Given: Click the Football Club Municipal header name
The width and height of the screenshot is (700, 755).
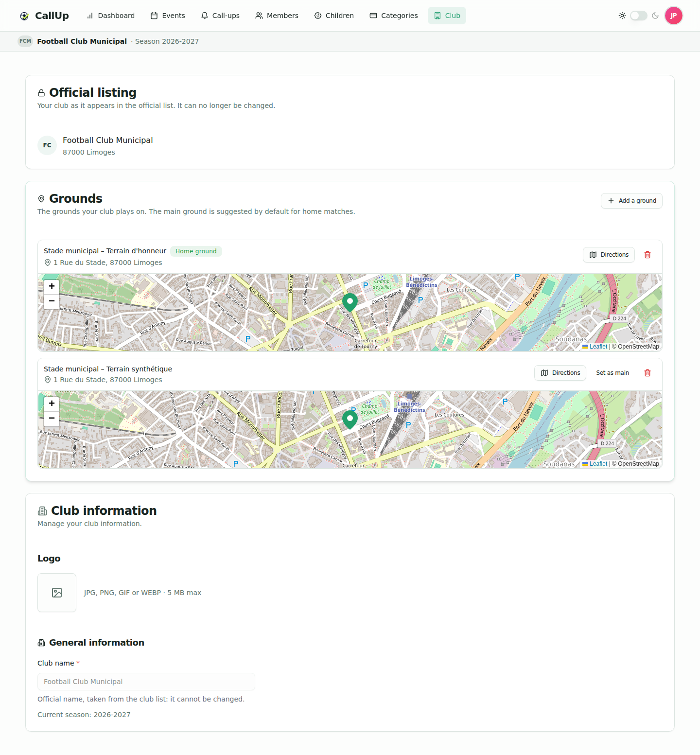Looking at the screenshot, I should [82, 41].
